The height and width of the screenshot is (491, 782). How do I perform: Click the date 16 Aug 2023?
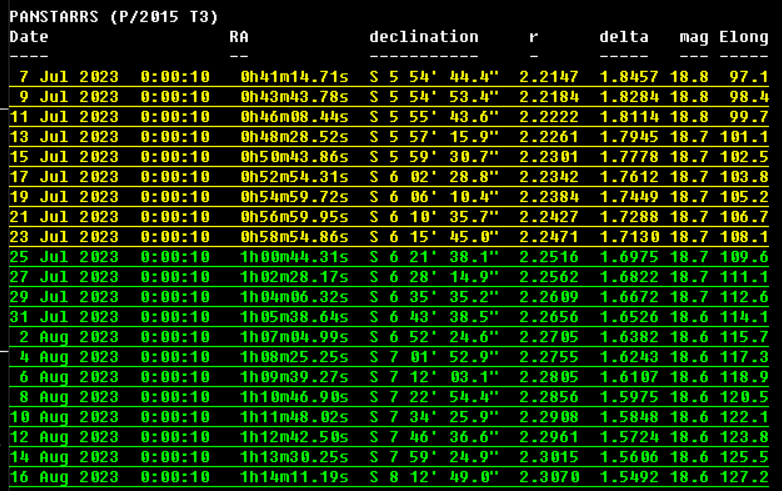64,477
